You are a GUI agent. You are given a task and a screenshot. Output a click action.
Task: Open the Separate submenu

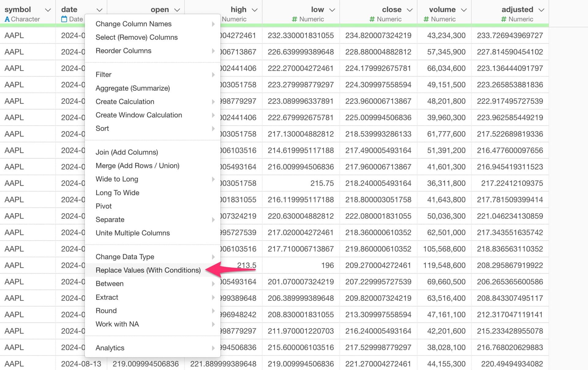click(x=153, y=220)
